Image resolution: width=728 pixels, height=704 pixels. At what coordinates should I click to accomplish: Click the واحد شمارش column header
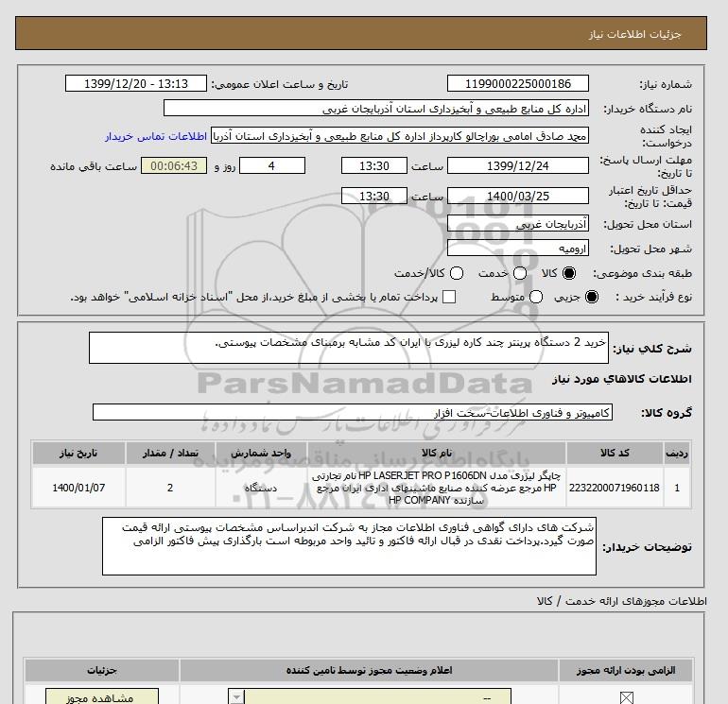261,453
